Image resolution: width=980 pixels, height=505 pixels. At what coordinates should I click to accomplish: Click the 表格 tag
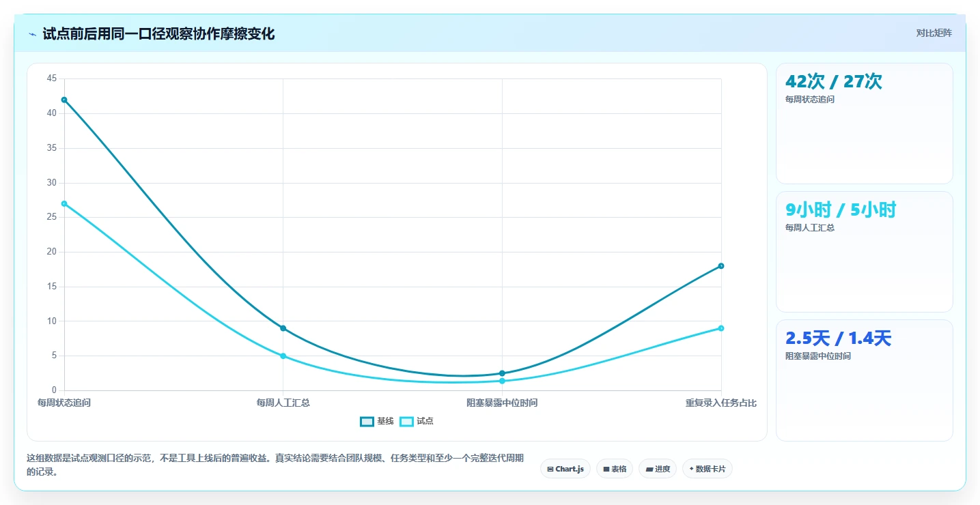point(615,469)
